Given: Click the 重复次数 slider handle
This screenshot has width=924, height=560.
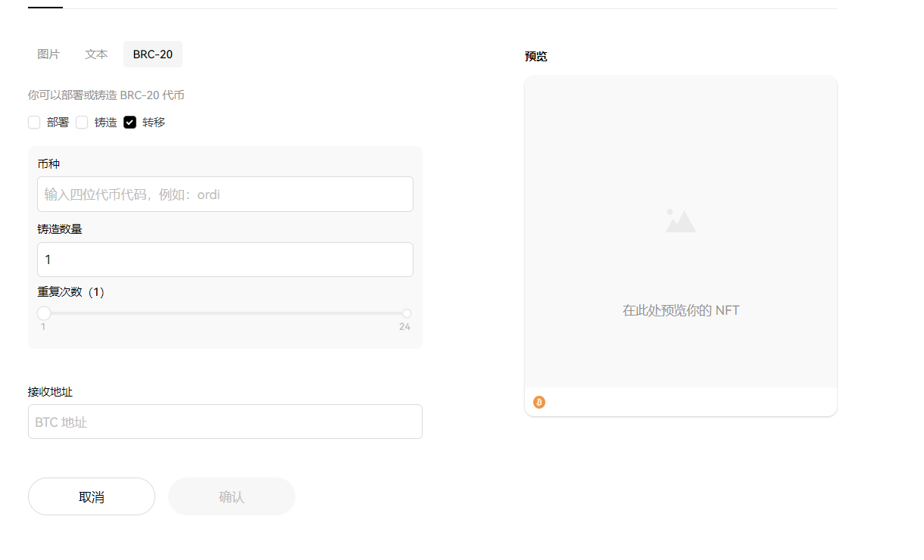Looking at the screenshot, I should coord(44,313).
